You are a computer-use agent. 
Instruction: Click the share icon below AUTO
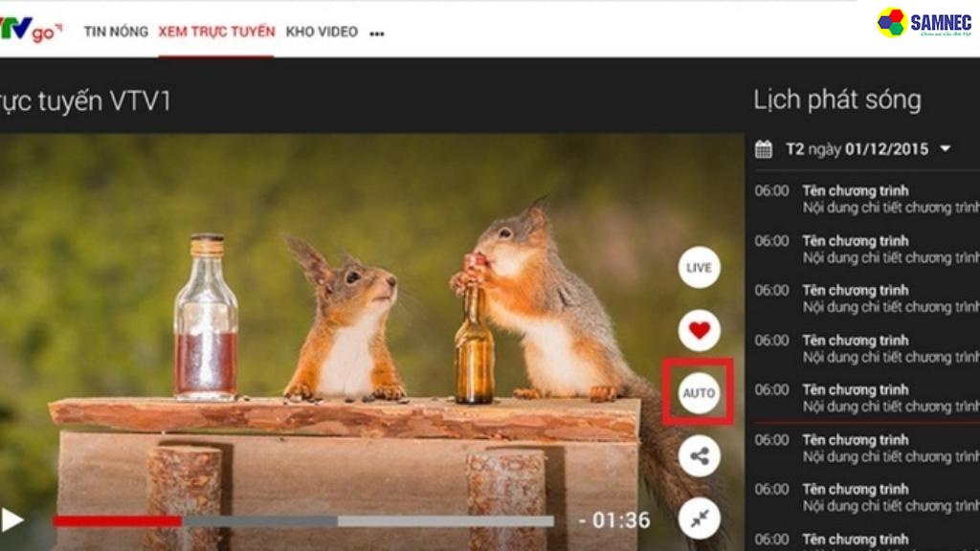click(698, 455)
